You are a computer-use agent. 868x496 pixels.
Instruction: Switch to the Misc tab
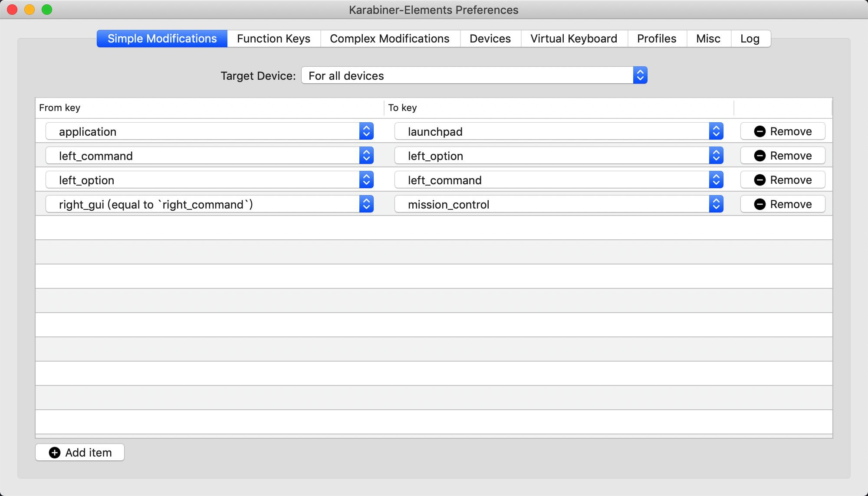click(708, 39)
